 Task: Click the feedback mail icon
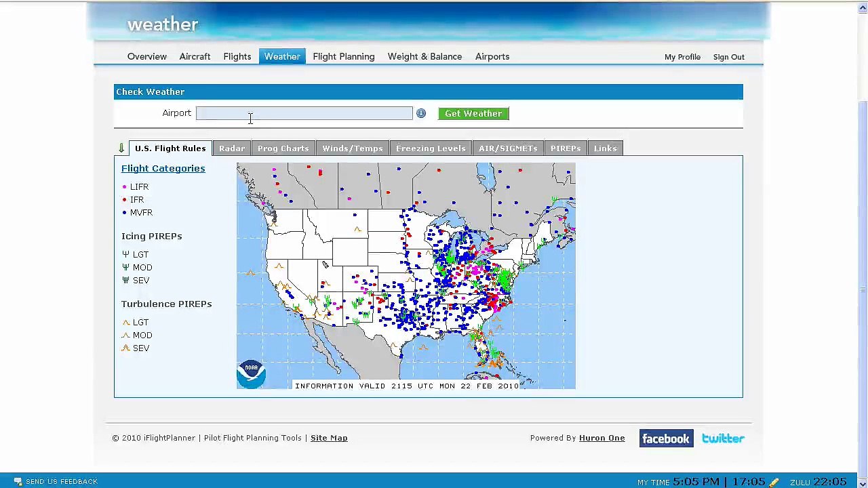(x=18, y=481)
